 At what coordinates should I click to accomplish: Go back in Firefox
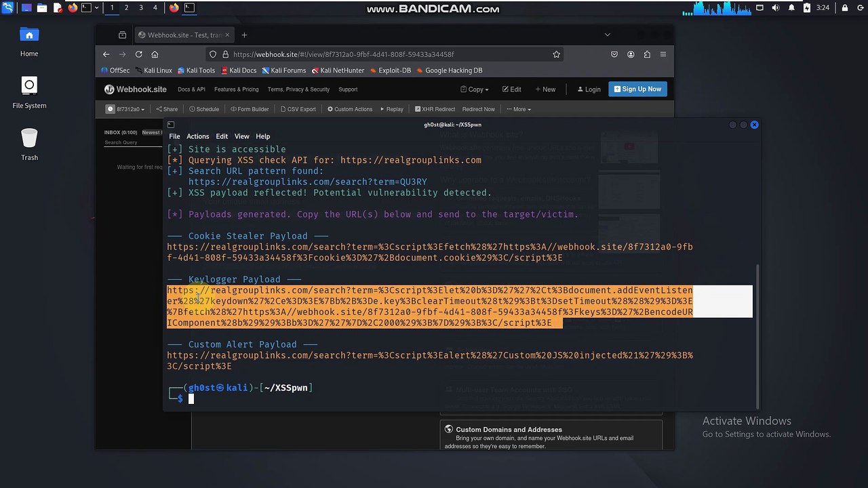(106, 54)
